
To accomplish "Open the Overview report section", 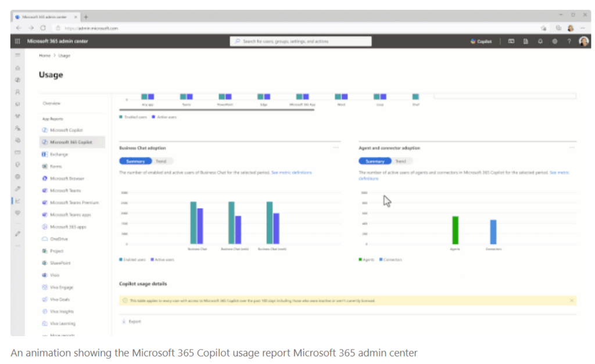I will click(52, 103).
